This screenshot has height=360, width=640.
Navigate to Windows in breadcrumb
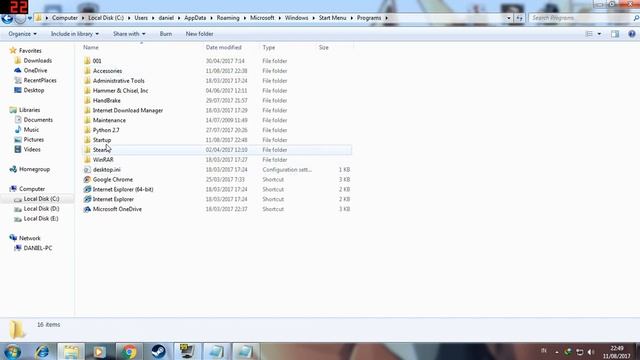[296, 18]
